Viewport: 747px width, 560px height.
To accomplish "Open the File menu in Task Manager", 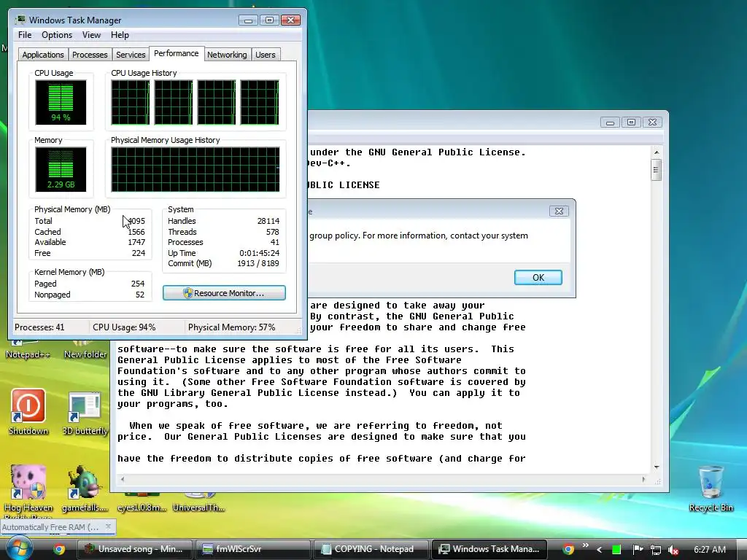I will click(x=24, y=35).
